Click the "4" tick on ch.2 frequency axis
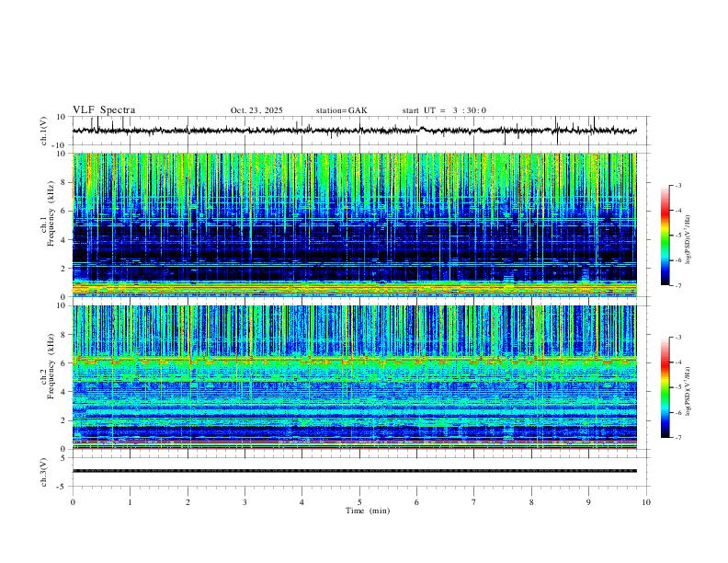Viewport: 728px width, 563px height. (x=64, y=392)
